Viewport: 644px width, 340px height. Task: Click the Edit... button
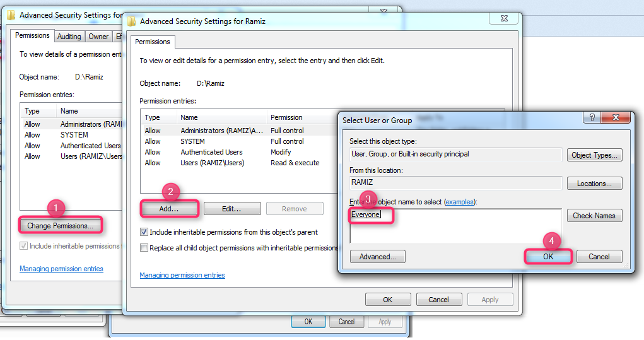(231, 209)
